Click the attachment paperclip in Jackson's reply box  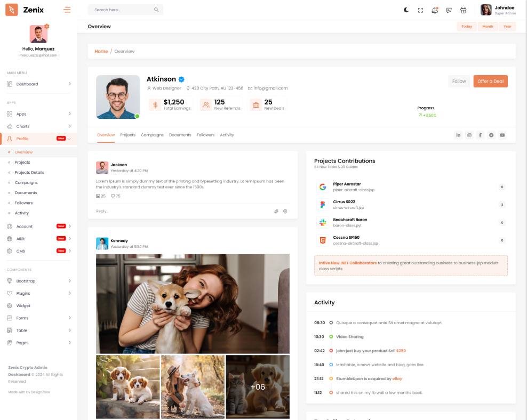(276, 212)
